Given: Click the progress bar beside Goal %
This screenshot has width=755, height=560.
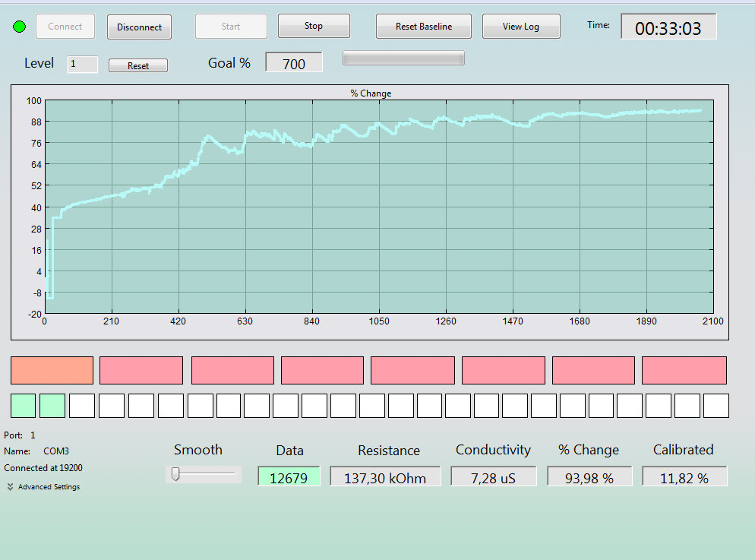Looking at the screenshot, I should point(403,58).
